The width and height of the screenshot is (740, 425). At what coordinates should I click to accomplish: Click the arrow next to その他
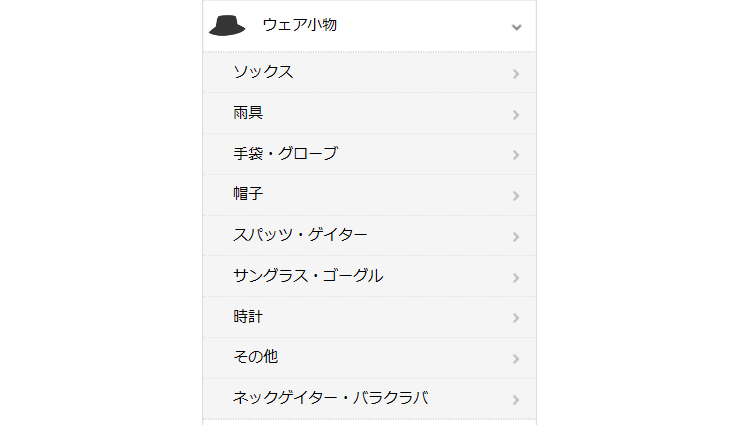(516, 359)
